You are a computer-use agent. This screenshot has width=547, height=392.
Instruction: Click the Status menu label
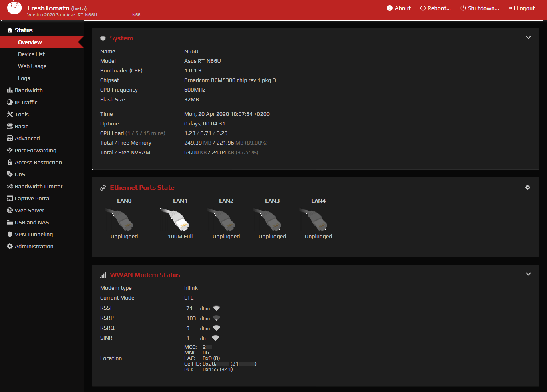(x=24, y=30)
